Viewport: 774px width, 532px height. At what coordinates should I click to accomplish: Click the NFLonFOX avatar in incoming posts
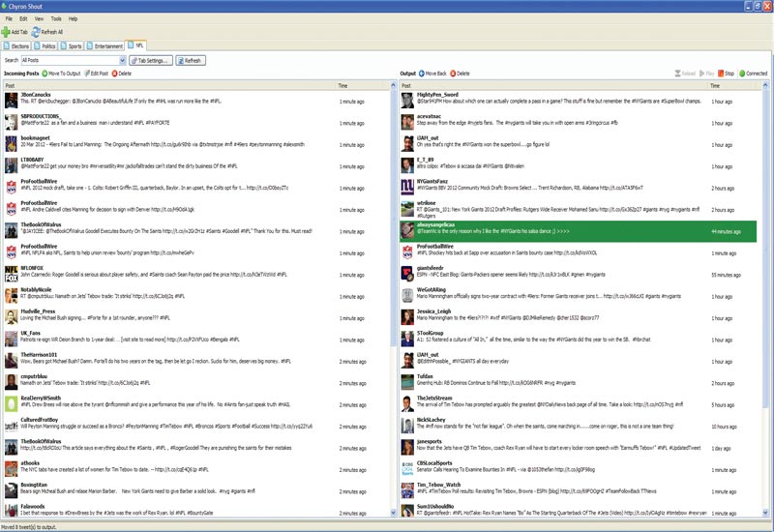12,275
